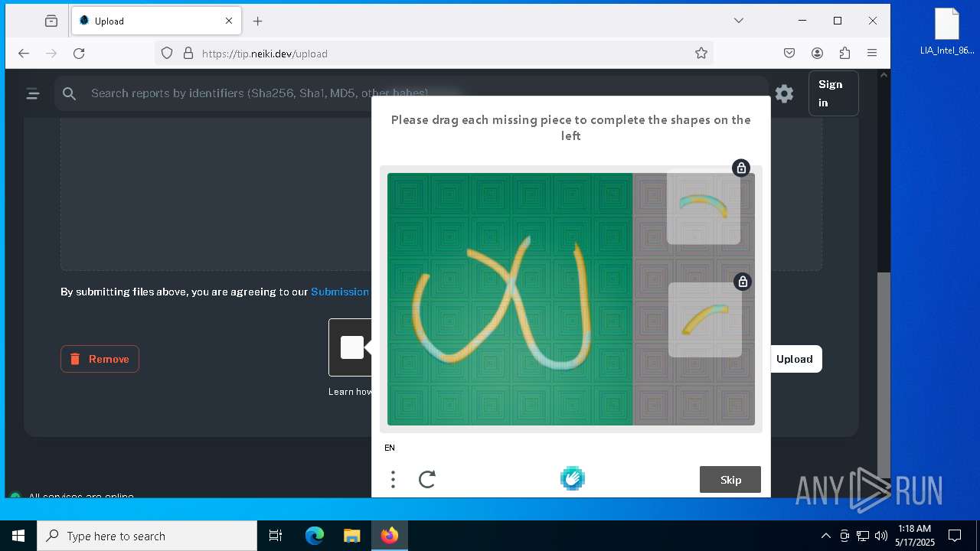980x551 pixels.
Task: Select the upper curved puzzle piece
Action: (x=703, y=207)
